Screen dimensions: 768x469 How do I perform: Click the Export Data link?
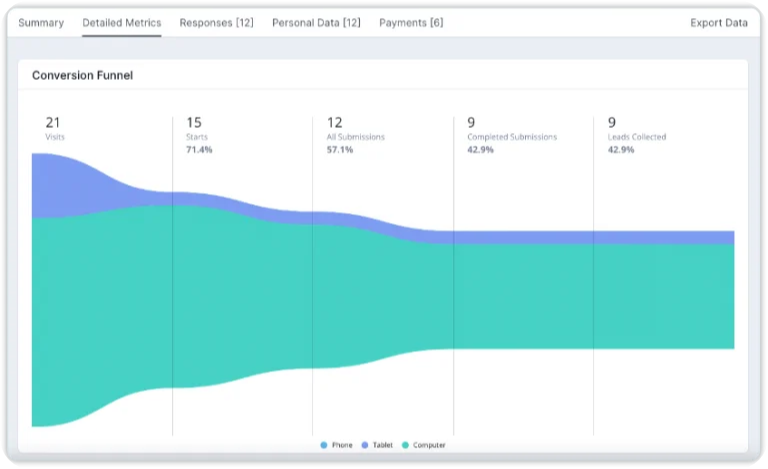click(719, 23)
